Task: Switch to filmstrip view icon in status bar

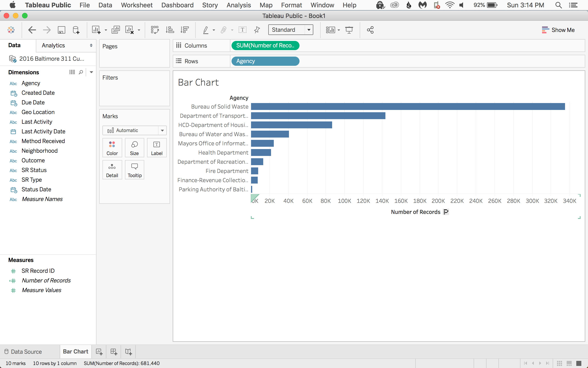Action: point(569,363)
